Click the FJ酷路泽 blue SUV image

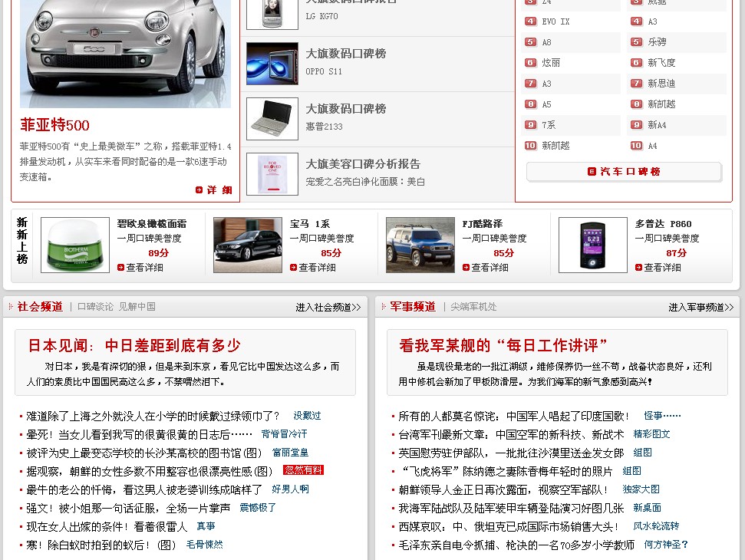point(420,245)
